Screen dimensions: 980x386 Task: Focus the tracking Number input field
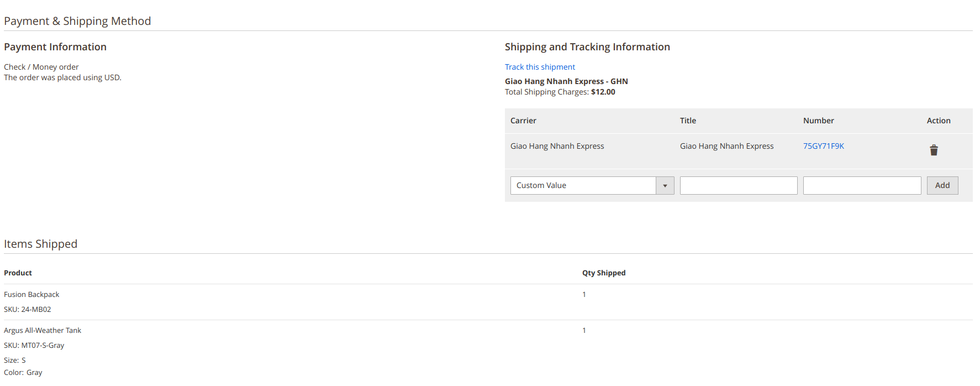pyautogui.click(x=861, y=185)
